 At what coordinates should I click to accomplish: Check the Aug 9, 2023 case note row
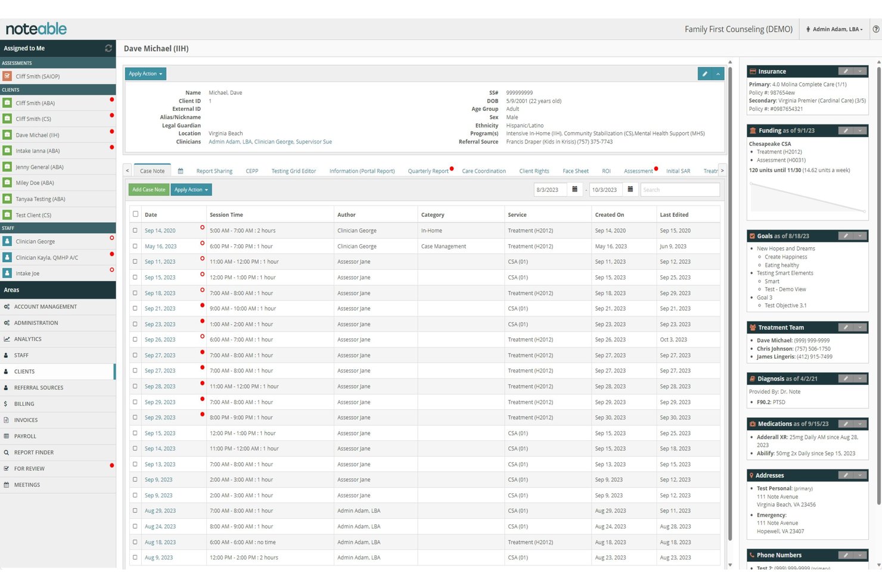[135, 558]
